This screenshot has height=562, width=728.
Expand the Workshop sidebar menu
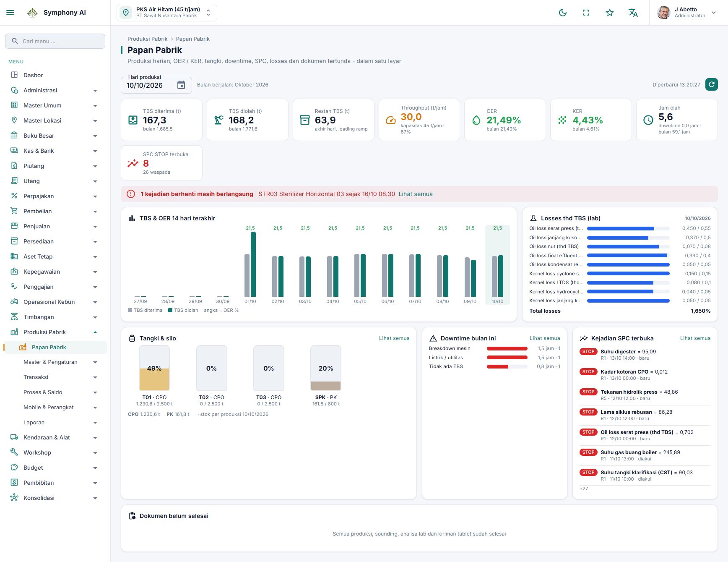coord(55,452)
